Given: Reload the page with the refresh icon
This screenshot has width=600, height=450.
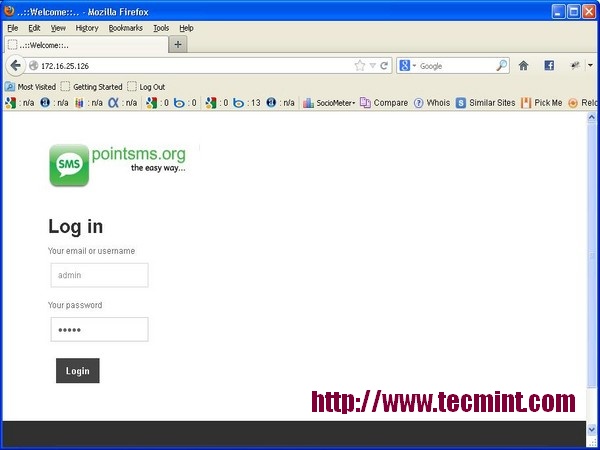Looking at the screenshot, I should coord(384,66).
